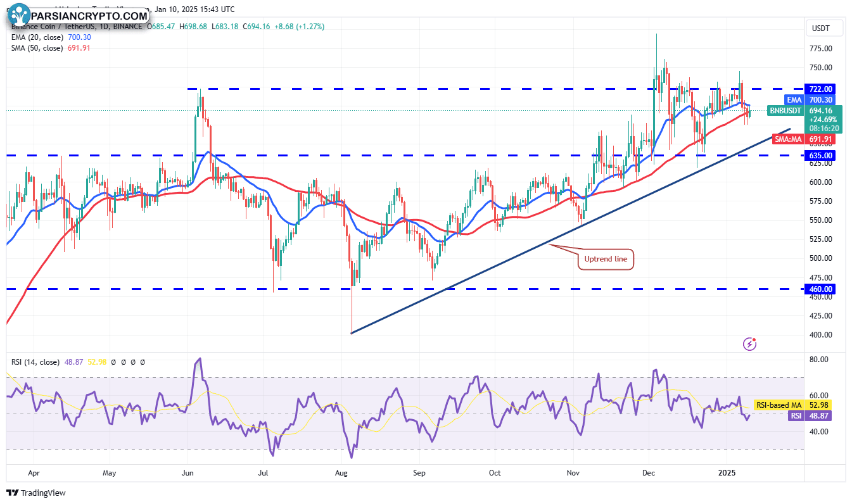The width and height of the screenshot is (852, 504).
Task: Select the RSI (14, close) indicator legend
Action: click(x=35, y=362)
